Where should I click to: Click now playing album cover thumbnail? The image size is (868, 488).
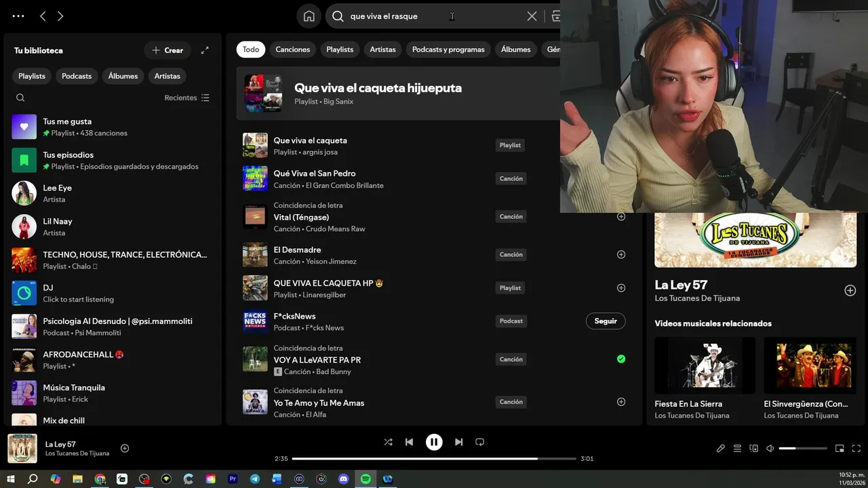click(22, 448)
